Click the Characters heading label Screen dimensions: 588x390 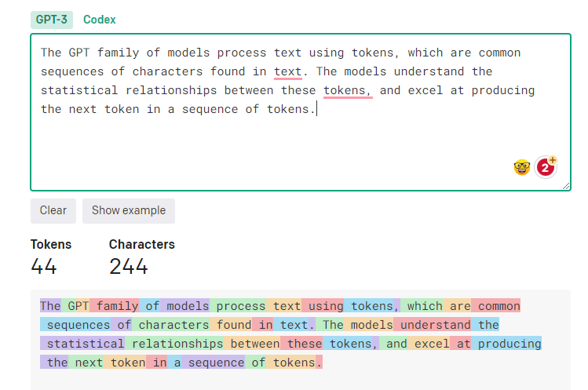(x=142, y=245)
